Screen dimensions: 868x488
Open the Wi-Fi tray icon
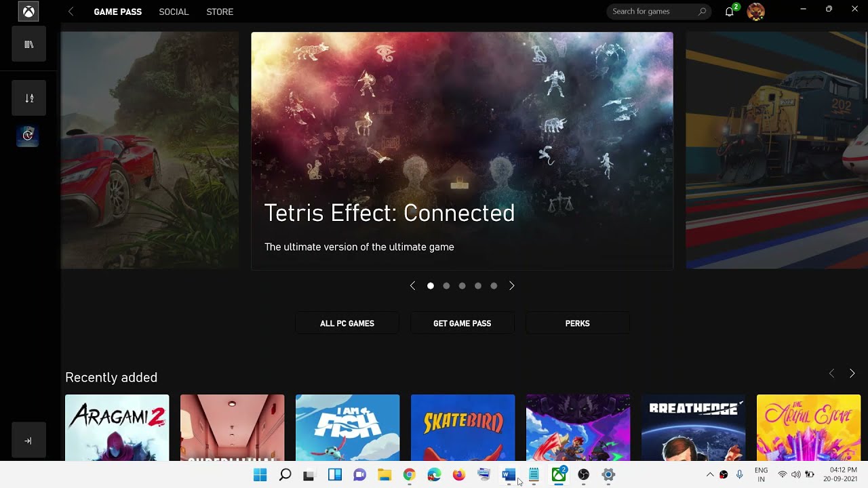click(783, 474)
